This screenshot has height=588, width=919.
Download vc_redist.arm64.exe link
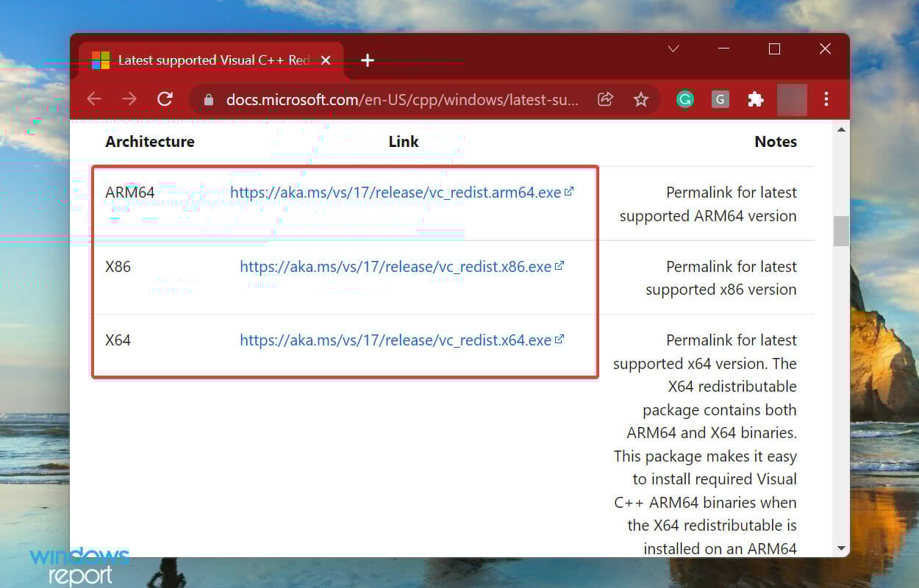click(401, 193)
